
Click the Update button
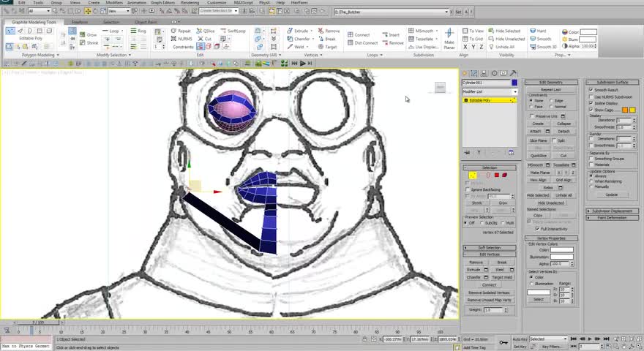point(611,195)
